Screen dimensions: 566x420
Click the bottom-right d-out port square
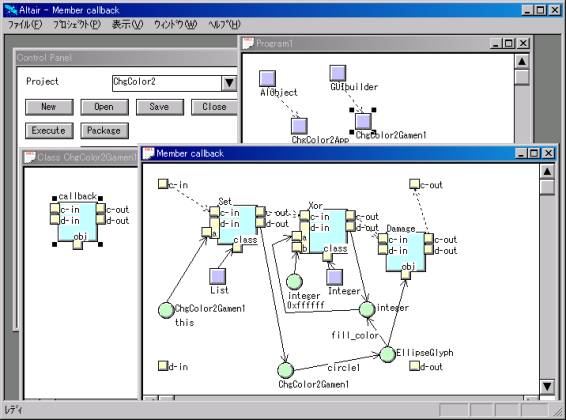coord(414,366)
